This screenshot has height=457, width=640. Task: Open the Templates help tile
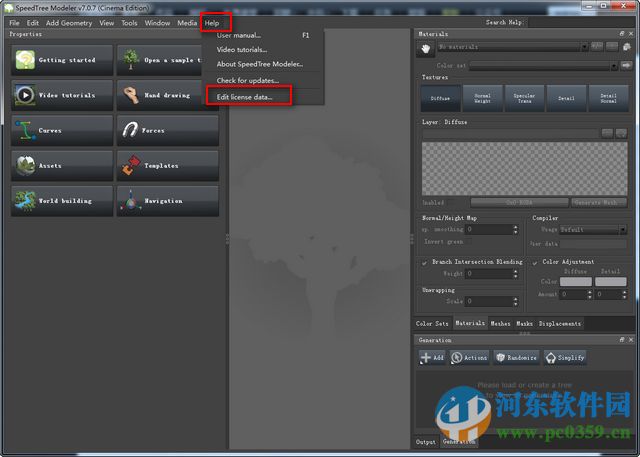pyautogui.click(x=168, y=166)
